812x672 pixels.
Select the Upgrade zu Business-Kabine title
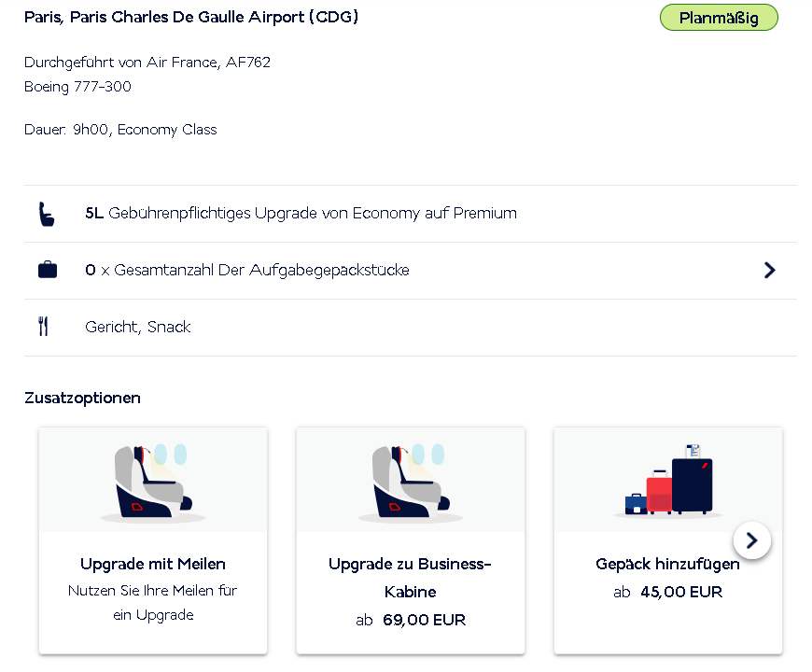(x=410, y=578)
